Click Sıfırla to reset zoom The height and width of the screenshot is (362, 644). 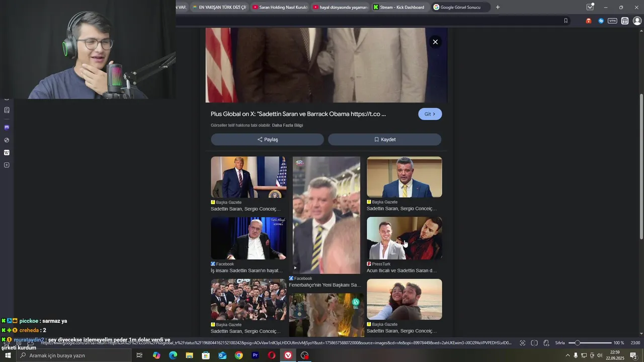coord(560,343)
